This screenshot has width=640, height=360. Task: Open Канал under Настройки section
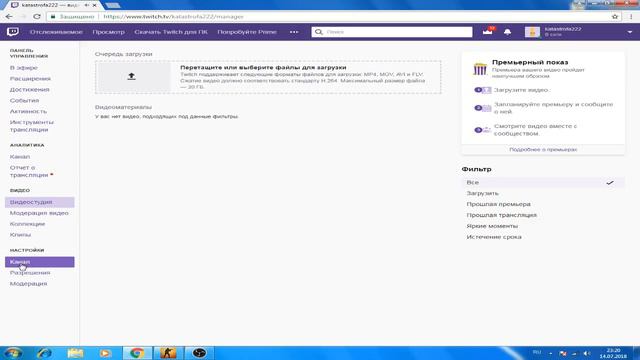tap(40, 262)
